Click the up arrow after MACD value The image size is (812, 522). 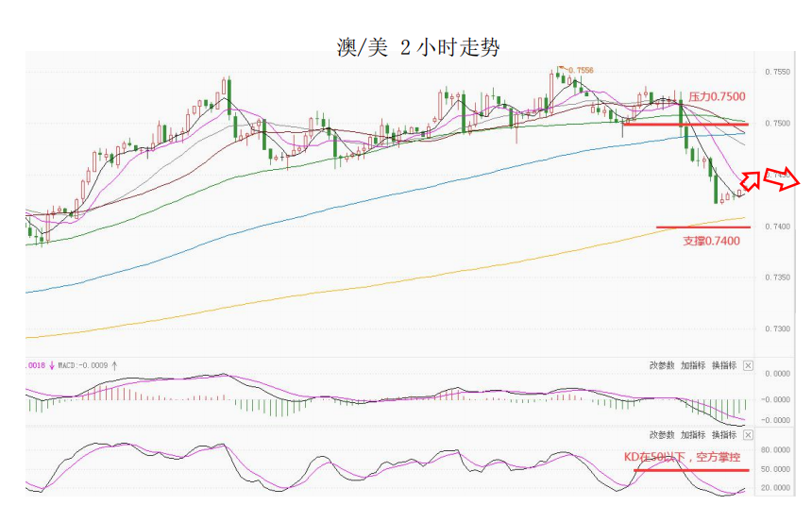tap(114, 364)
